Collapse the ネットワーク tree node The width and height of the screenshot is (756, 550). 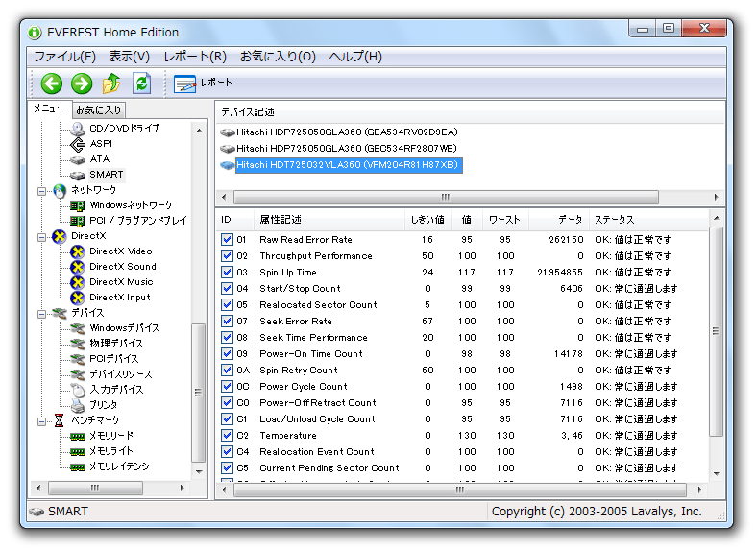tap(42, 191)
